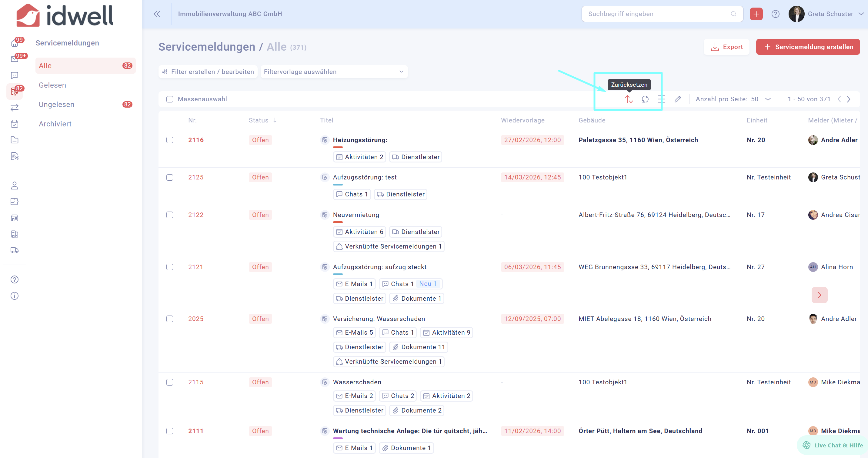This screenshot has height=458, width=868.
Task: Click the sort arrows icon in toolbar
Action: [629, 99]
